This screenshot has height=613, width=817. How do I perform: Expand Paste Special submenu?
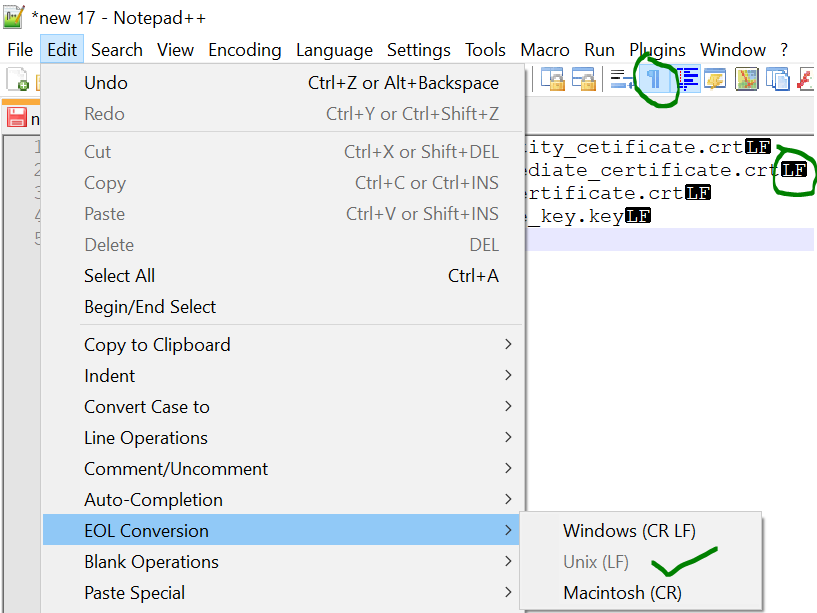tap(282, 593)
